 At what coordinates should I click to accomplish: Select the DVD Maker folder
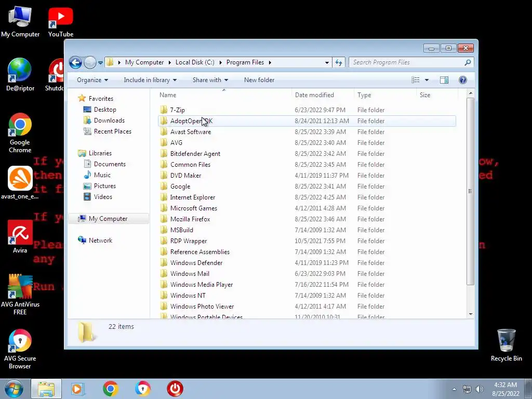(x=185, y=176)
